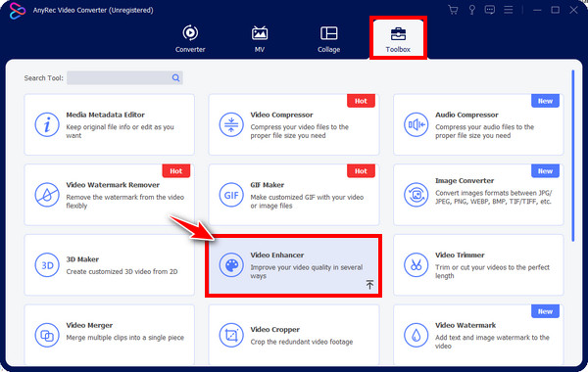Launch GIF Maker title
This screenshot has width=588, height=372.
coord(267,185)
